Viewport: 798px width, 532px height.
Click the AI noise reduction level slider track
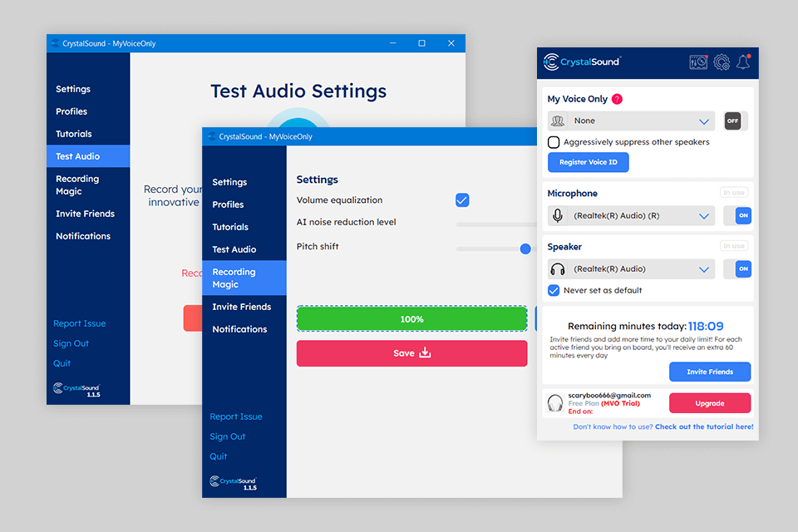(x=496, y=224)
